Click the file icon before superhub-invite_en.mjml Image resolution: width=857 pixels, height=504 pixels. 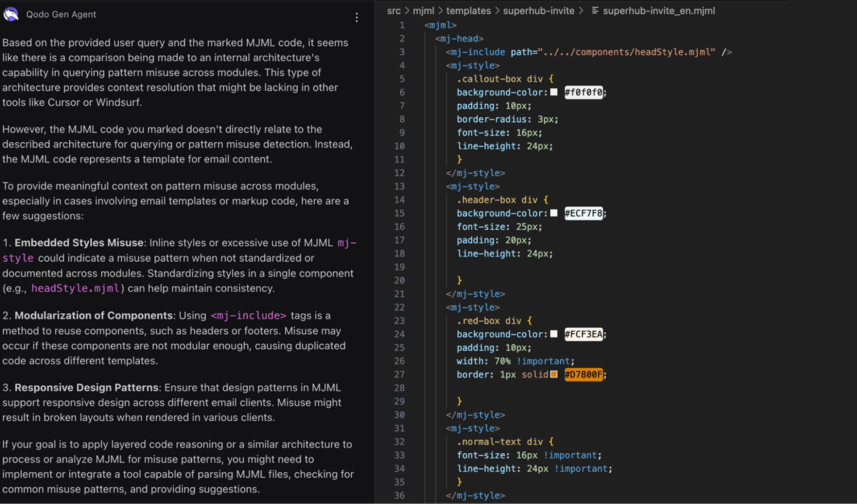pyautogui.click(x=595, y=10)
